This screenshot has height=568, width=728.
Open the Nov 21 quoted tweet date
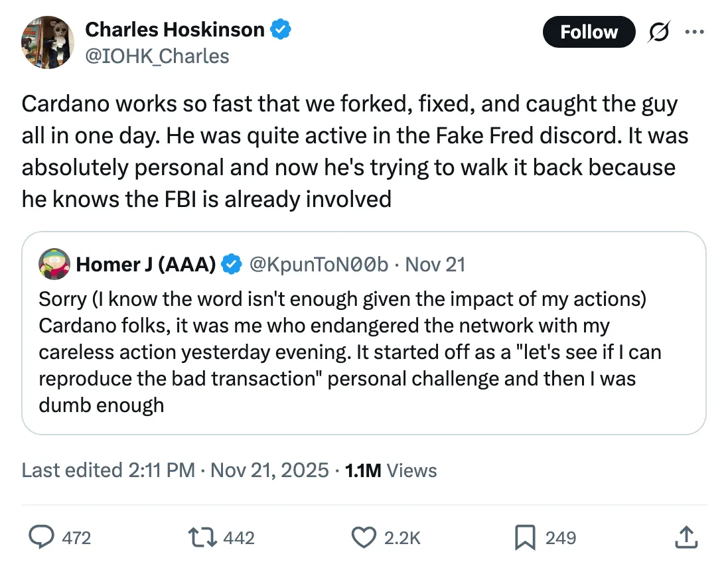point(435,264)
